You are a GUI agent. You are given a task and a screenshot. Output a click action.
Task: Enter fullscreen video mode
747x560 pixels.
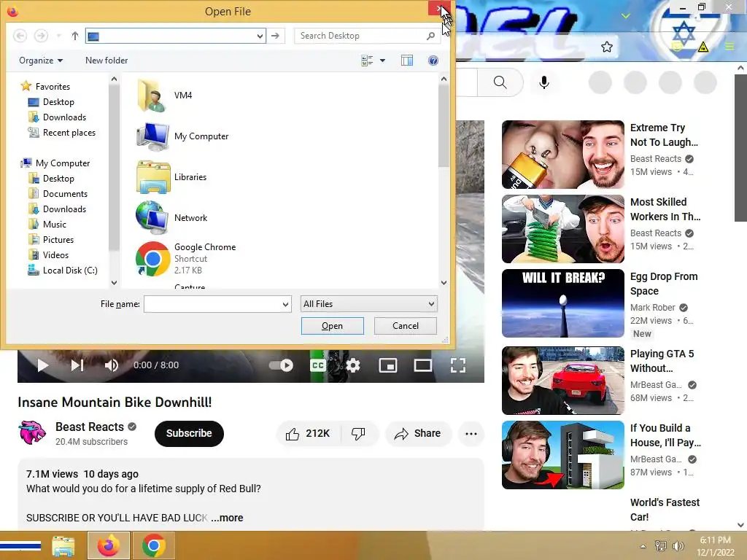tap(458, 365)
